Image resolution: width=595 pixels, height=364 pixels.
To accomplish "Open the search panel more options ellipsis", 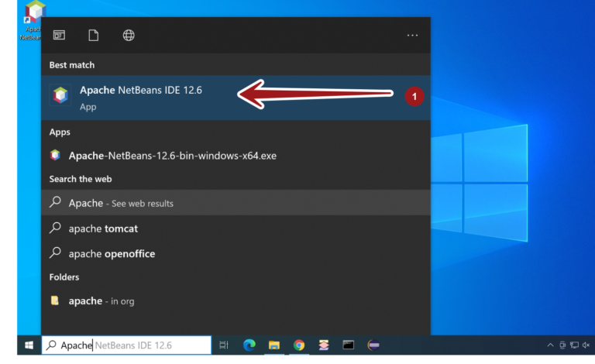I will (412, 36).
